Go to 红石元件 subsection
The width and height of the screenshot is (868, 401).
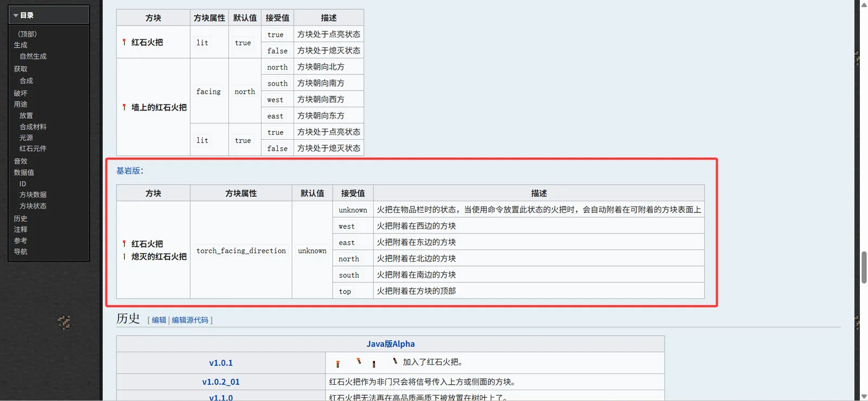[33, 148]
